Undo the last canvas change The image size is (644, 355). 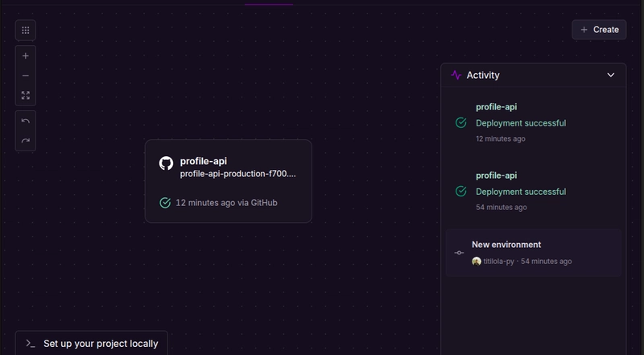coord(26,122)
